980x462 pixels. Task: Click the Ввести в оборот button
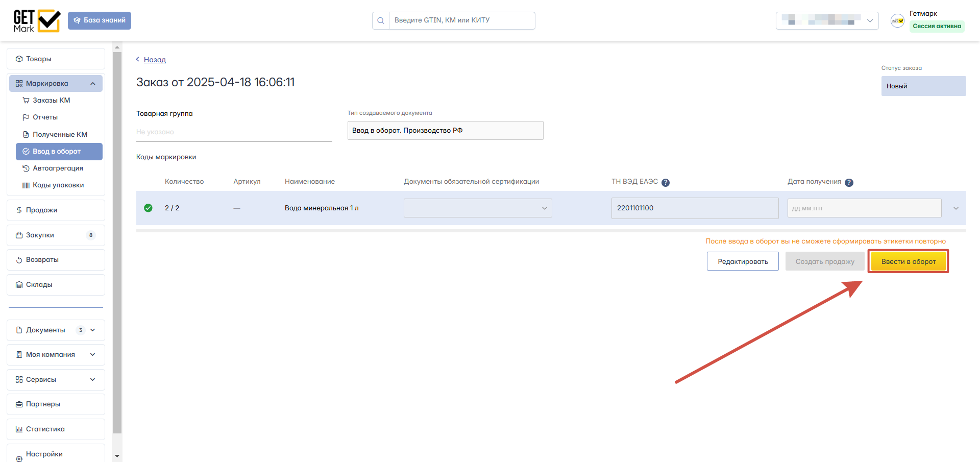[x=909, y=261]
